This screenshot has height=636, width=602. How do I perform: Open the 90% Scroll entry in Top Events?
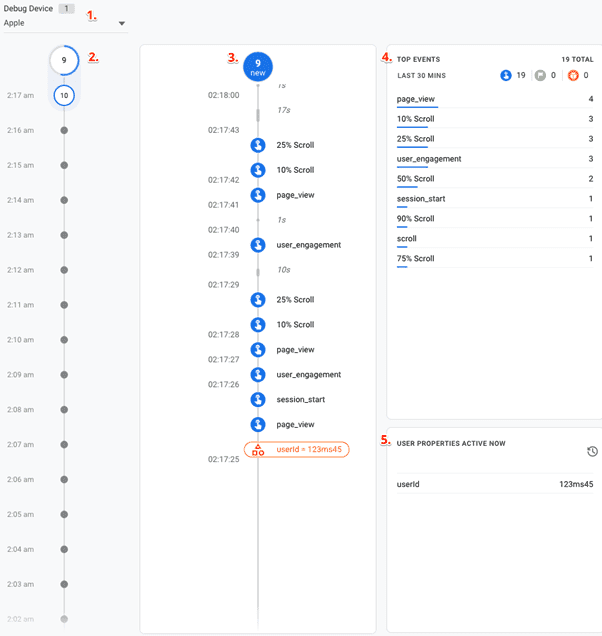(495, 219)
